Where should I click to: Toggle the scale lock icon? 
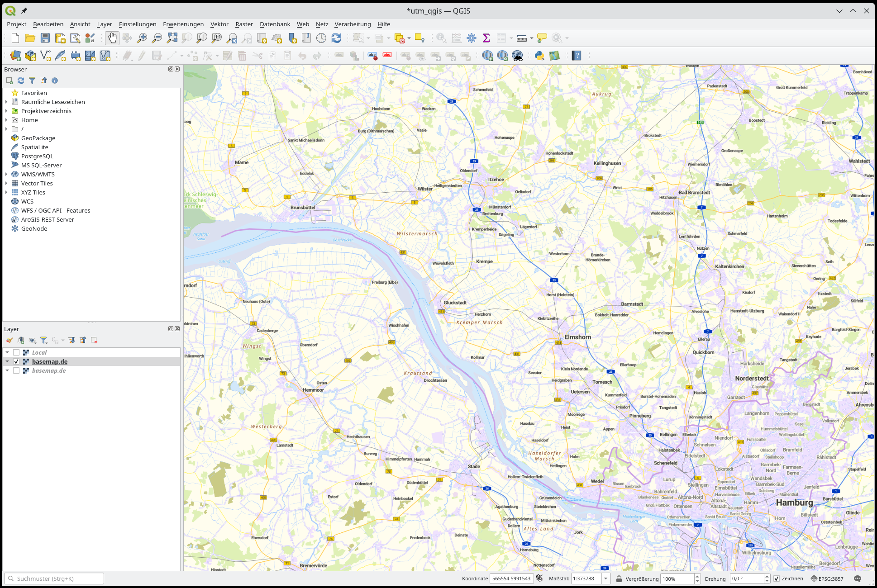(x=619, y=579)
